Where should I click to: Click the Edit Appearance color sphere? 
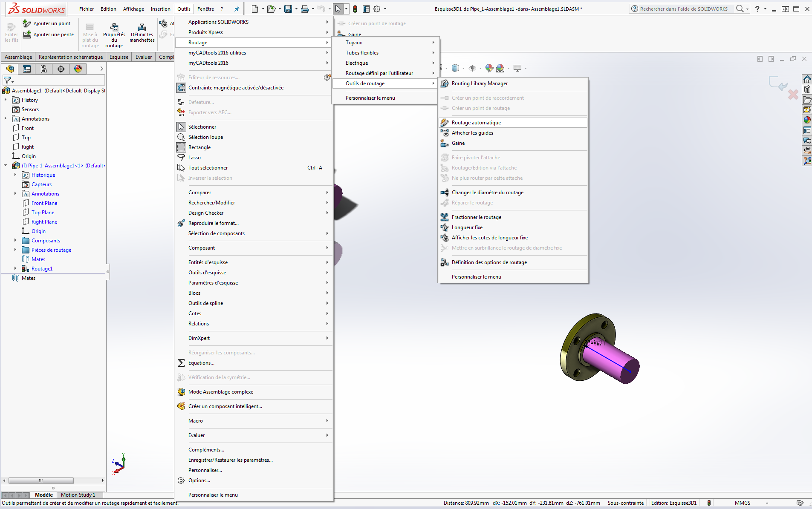(489, 68)
